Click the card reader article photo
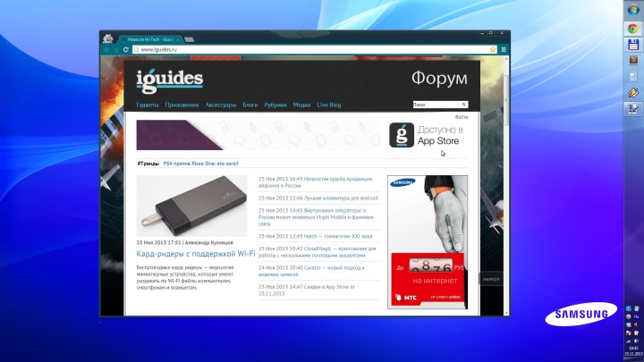 (x=191, y=206)
